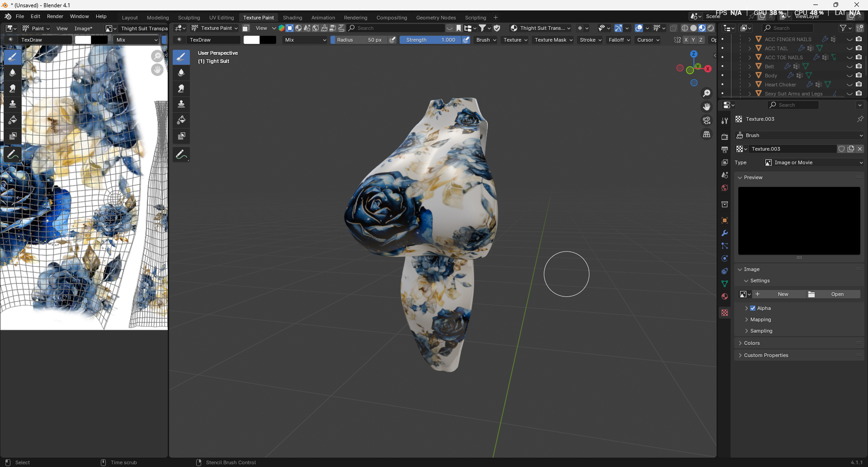Select the Annotate tool in 3D viewport toolbar
The image size is (868, 467).
click(181, 155)
